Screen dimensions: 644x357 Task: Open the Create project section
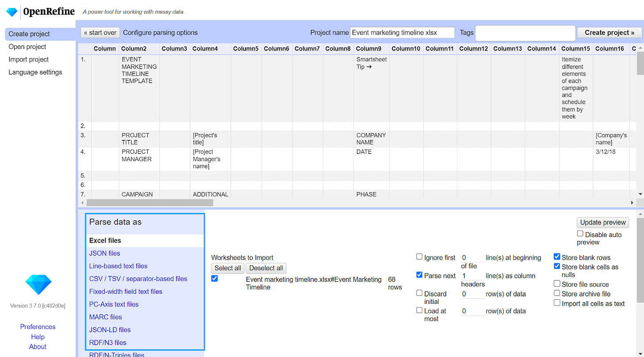pos(40,34)
